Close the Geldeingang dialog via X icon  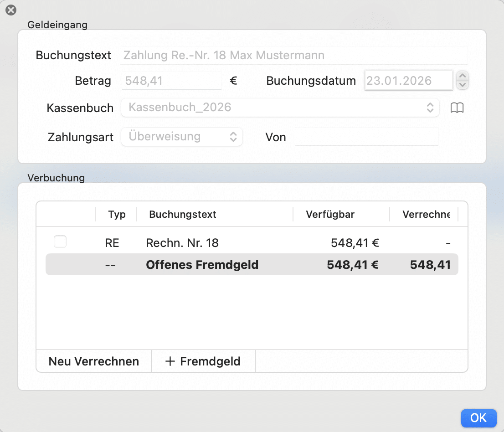point(11,10)
